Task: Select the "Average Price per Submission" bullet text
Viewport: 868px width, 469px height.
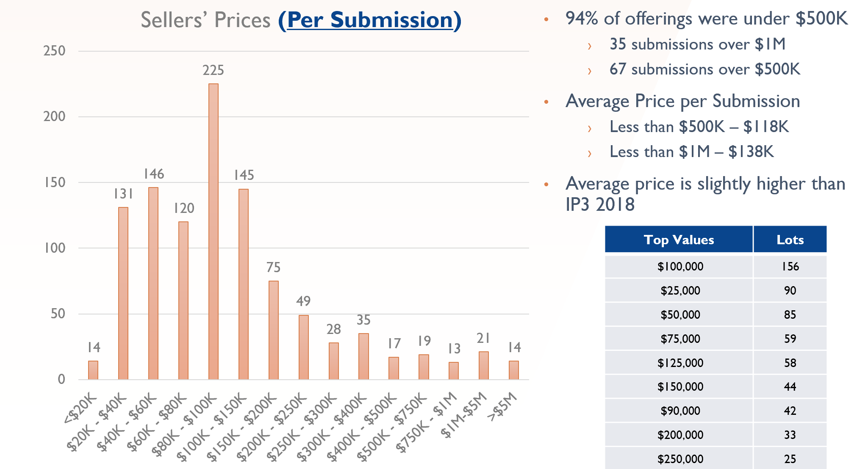Action: click(x=682, y=102)
